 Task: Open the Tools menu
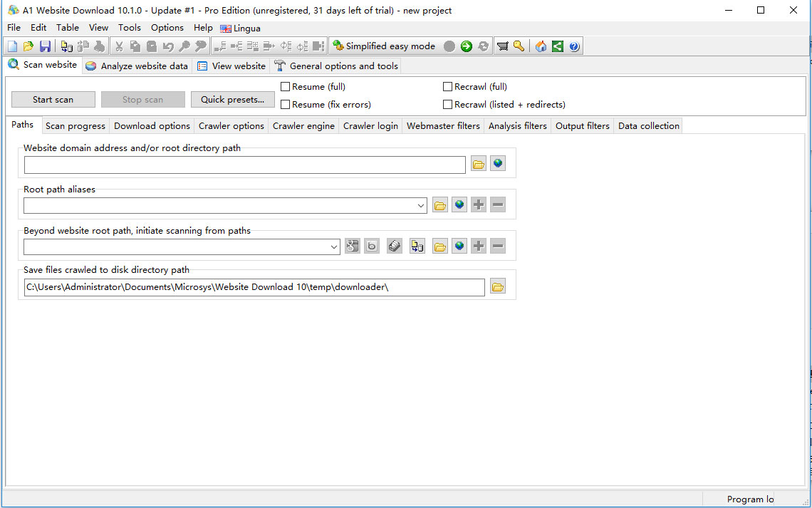tap(130, 28)
